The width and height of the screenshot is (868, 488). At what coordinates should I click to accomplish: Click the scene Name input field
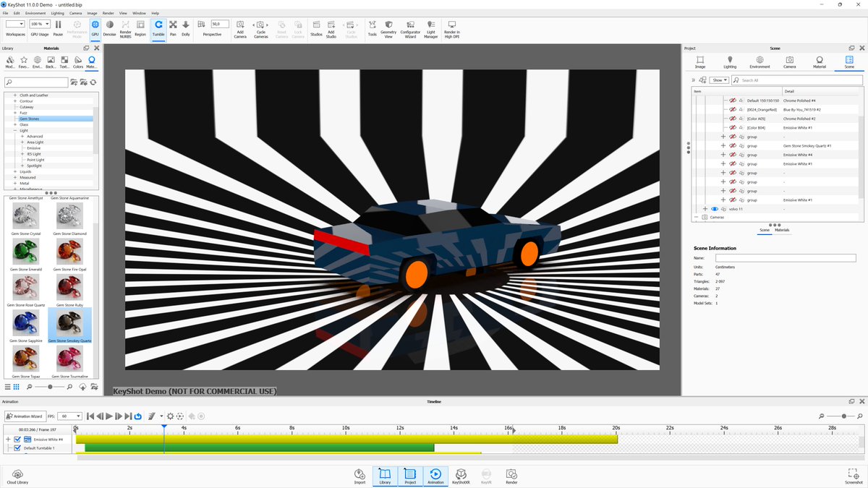[786, 257]
